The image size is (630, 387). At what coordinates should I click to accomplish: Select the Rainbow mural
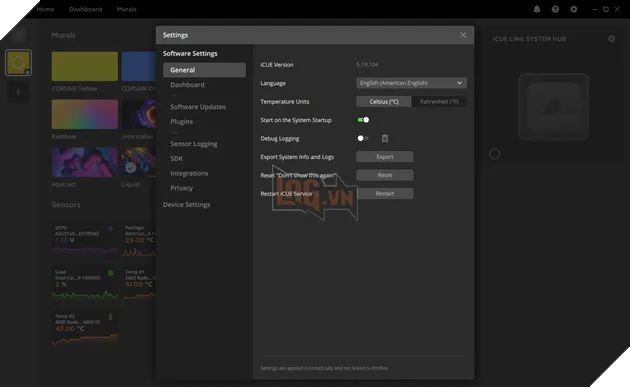85,114
